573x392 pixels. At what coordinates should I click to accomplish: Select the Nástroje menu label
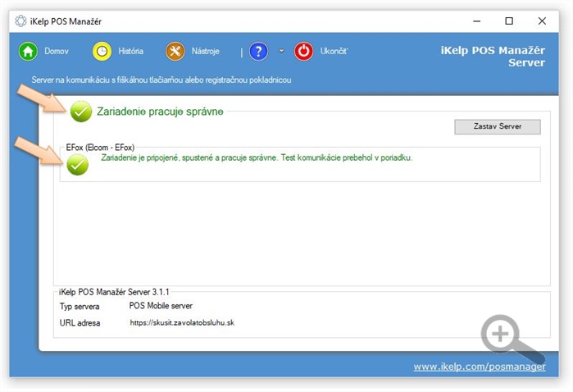206,51
